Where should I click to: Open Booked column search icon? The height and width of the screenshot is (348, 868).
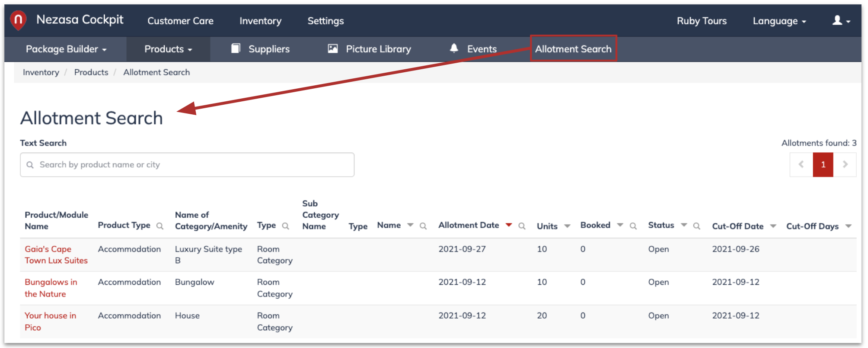pyautogui.click(x=633, y=226)
